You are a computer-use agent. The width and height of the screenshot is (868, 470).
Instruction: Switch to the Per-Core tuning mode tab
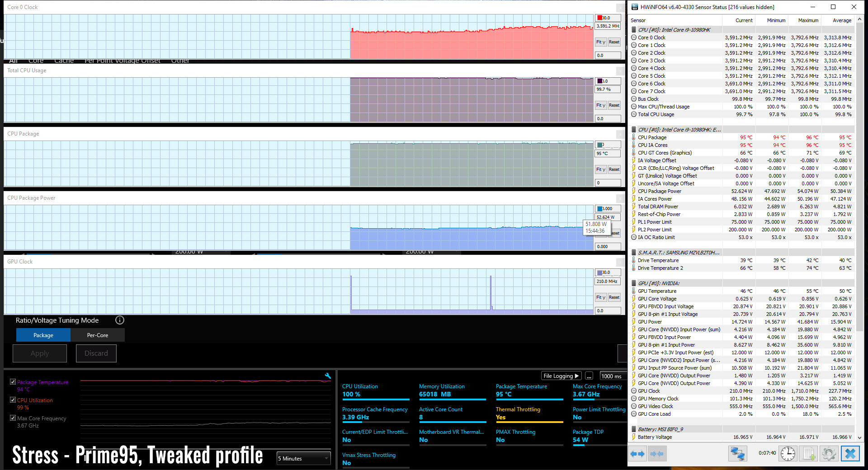coord(98,335)
